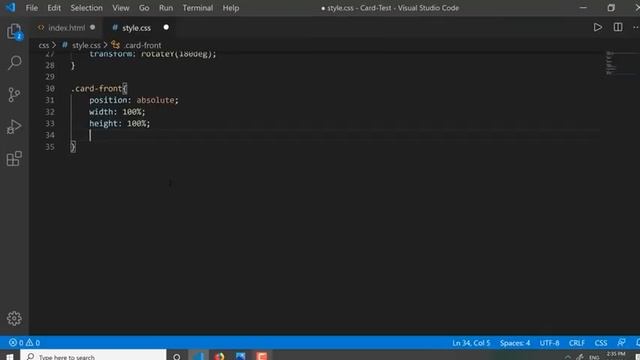This screenshot has width=640, height=360.
Task: Show hidden system tray icons
Action: (x=568, y=357)
